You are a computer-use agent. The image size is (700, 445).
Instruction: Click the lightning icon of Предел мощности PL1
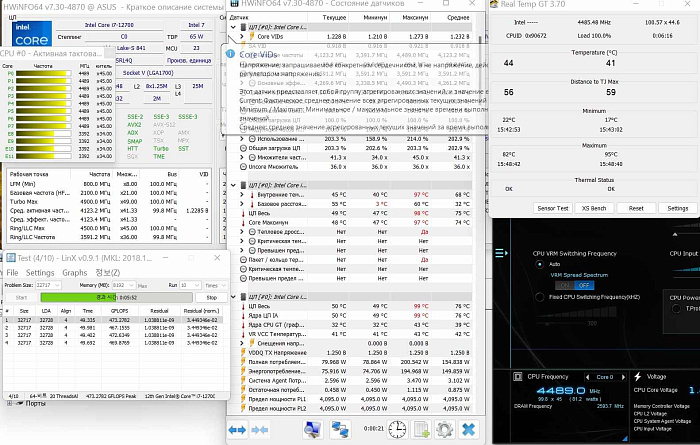click(x=243, y=399)
